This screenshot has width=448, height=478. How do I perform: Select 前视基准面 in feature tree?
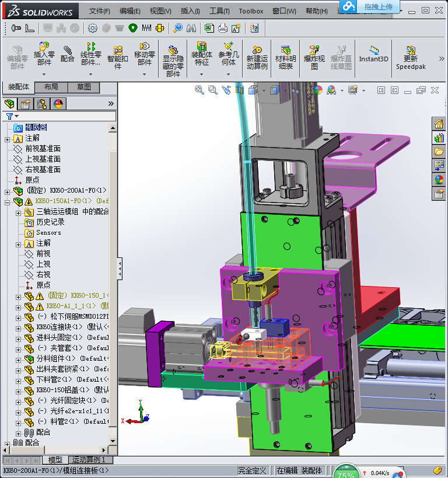click(x=43, y=148)
